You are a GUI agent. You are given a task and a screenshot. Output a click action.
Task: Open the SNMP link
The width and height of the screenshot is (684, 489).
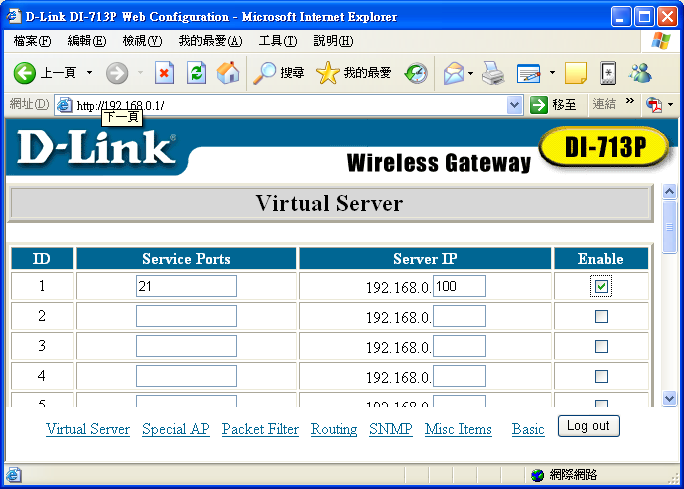coord(390,429)
